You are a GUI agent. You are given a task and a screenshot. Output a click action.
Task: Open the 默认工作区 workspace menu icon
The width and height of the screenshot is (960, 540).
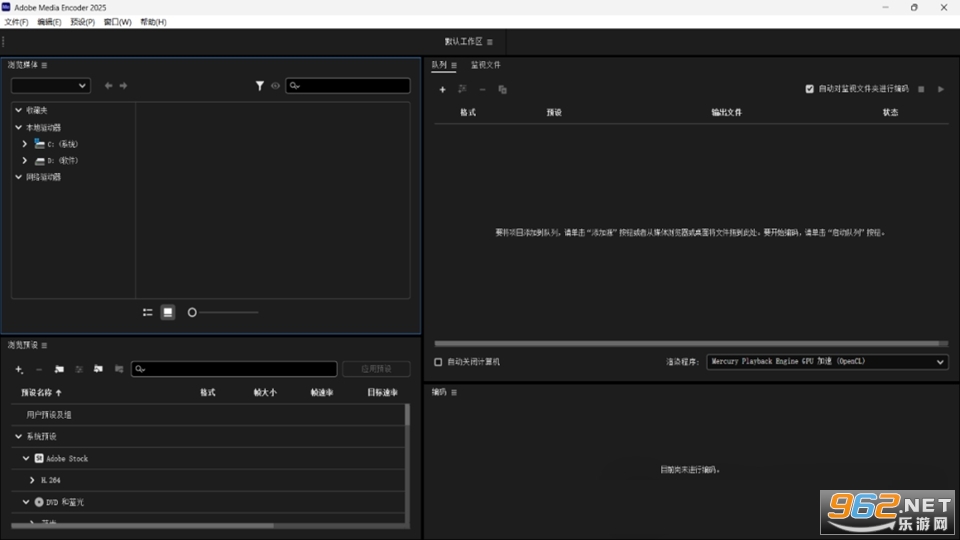click(x=490, y=42)
